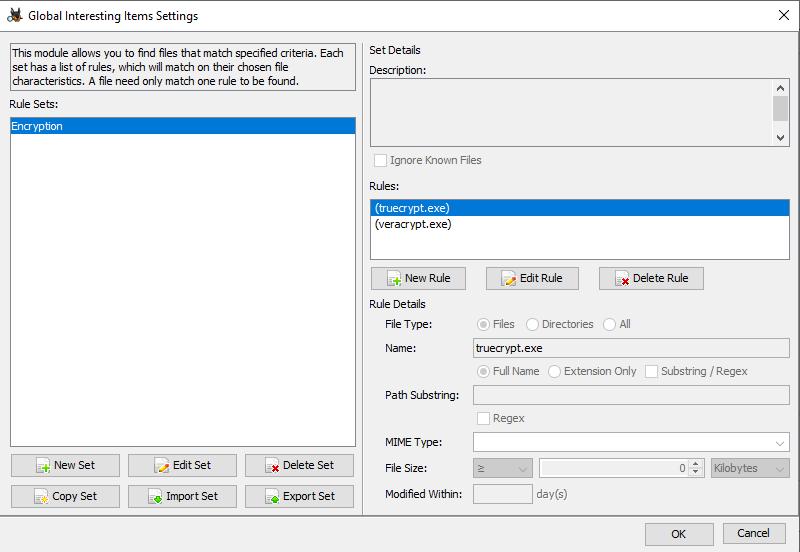
Task: Click OK to confirm settings
Action: [678, 534]
